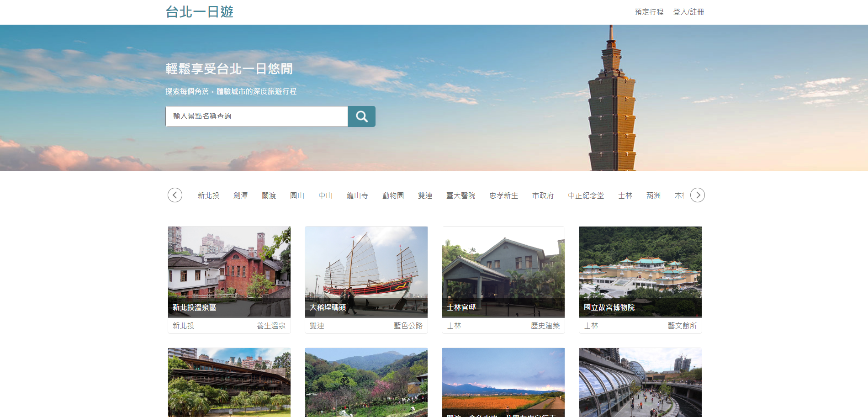Screen dimensions: 868x417
Task: Select the 關渡 station tab
Action: click(x=269, y=195)
